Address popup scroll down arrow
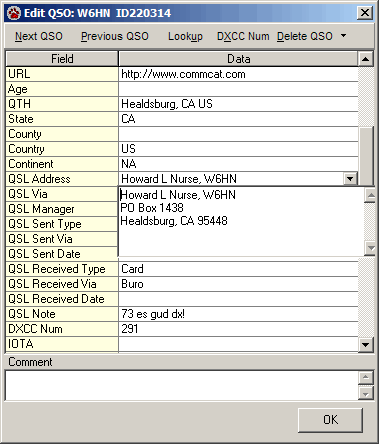Image resolution: width=379 pixels, height=444 pixels. tap(370, 248)
